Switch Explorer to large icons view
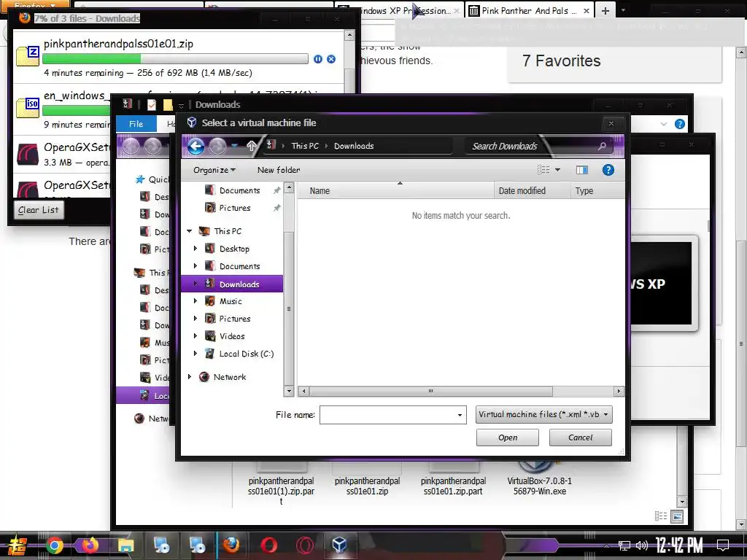This screenshot has width=747, height=560. (x=677, y=516)
